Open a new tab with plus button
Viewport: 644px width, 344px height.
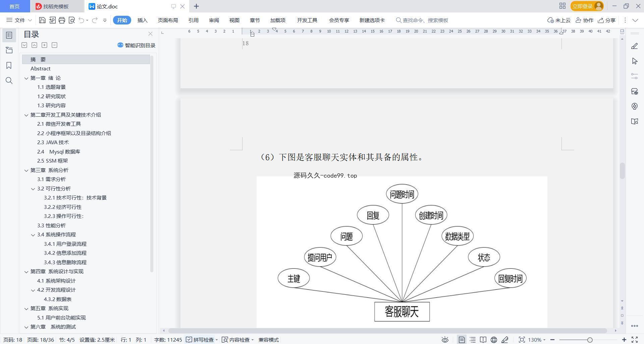pyautogui.click(x=197, y=6)
